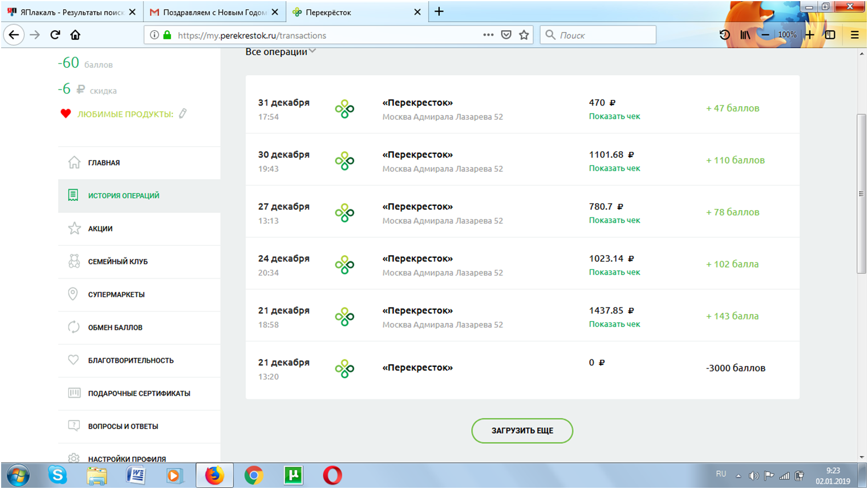
Task: Click the Супермаркеты map pin icon
Action: click(x=73, y=294)
